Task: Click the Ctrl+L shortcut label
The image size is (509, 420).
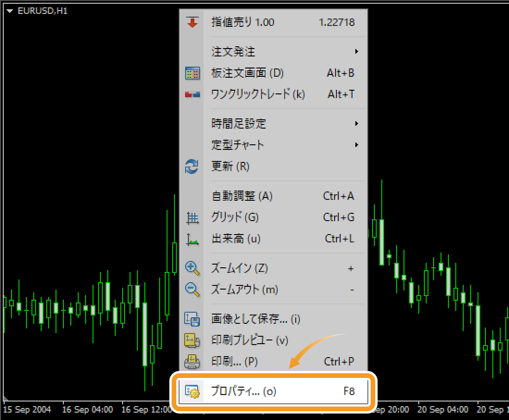Action: [339, 239]
